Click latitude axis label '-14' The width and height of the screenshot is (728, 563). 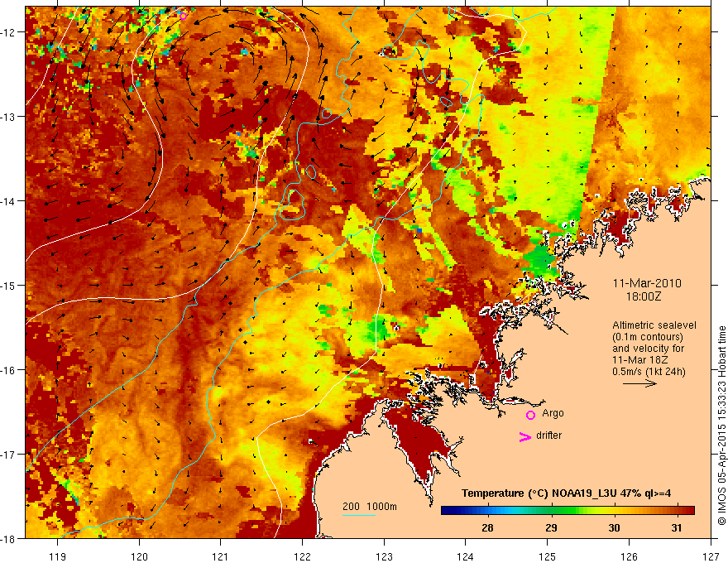tap(8, 201)
